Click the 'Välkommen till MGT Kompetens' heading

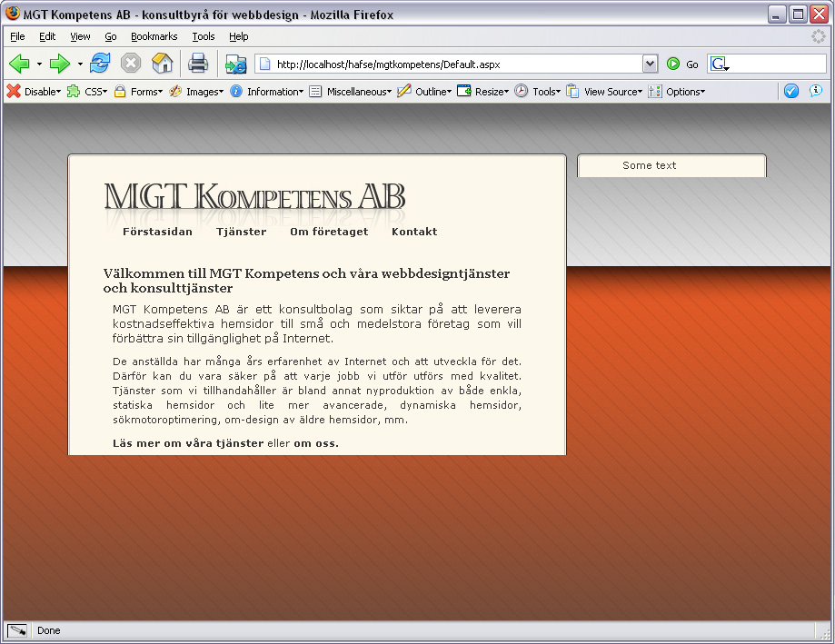307,281
